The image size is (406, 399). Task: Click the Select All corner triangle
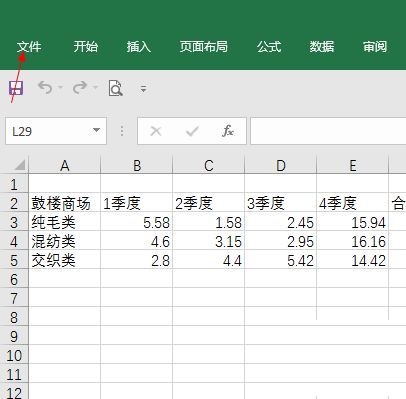point(19,165)
